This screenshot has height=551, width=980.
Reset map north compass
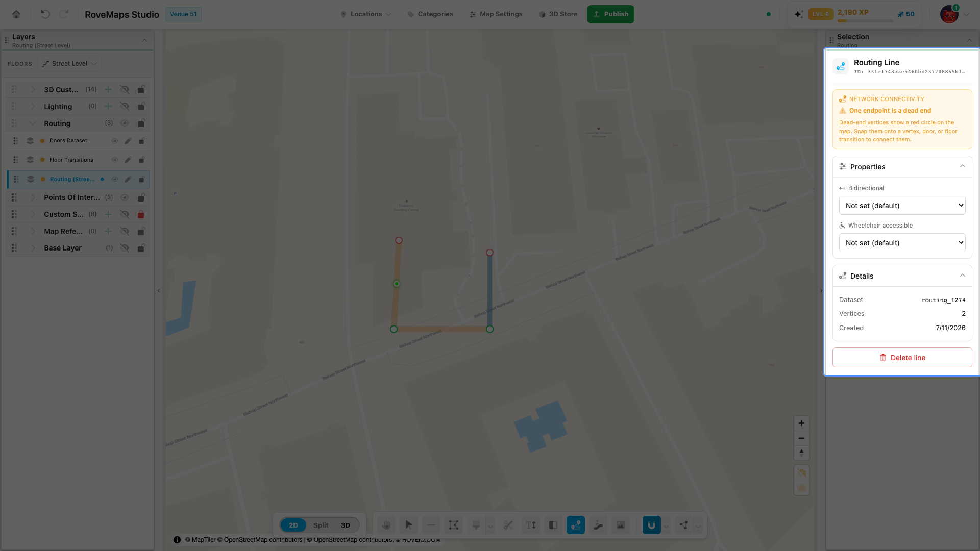[x=801, y=453]
